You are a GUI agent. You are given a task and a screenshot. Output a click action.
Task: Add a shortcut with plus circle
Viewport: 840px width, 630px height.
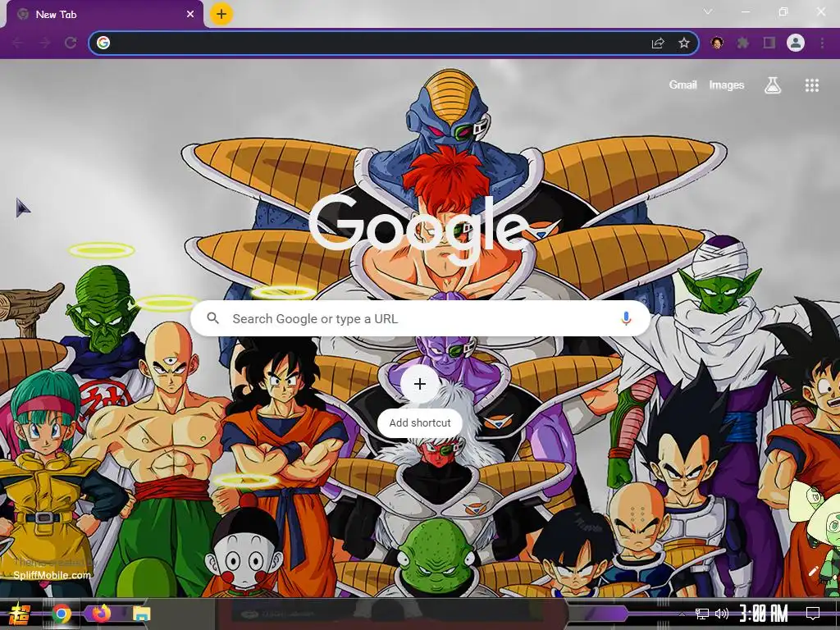click(420, 384)
